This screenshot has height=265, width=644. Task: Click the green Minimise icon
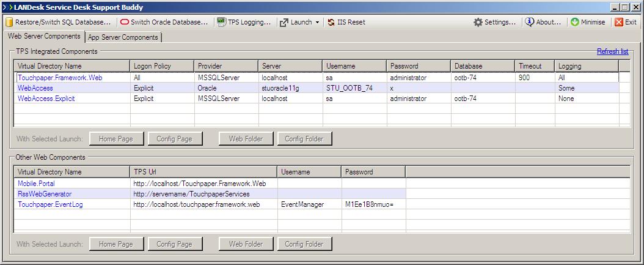pos(575,22)
